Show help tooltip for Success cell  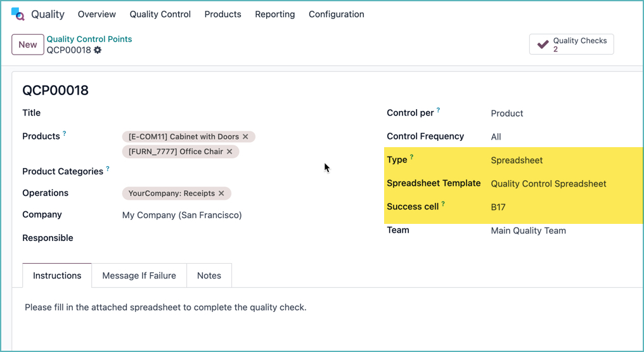click(x=443, y=204)
